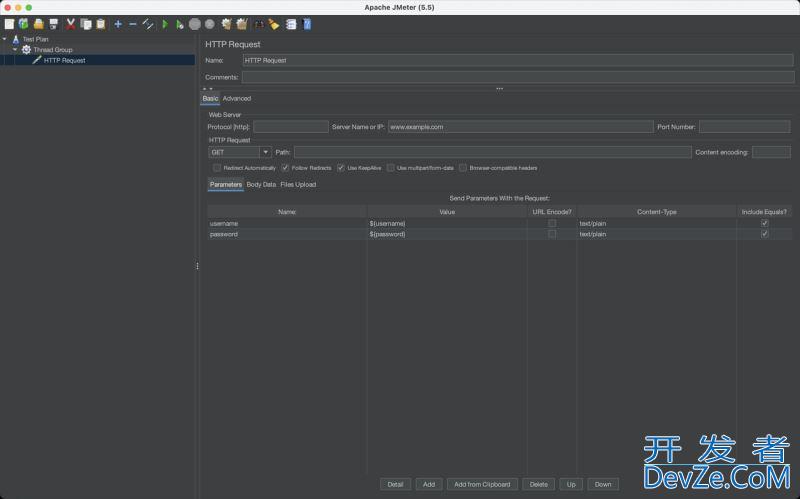Click the Up button
The height and width of the screenshot is (499, 800).
click(x=571, y=484)
